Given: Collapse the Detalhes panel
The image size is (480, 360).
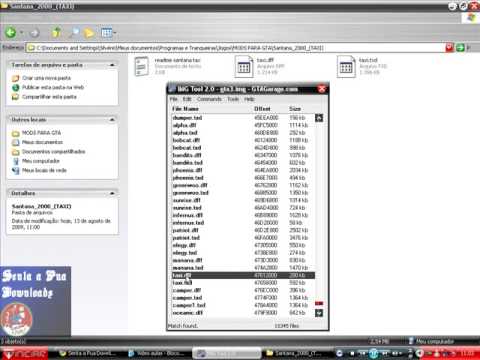Looking at the screenshot, I should (x=112, y=193).
